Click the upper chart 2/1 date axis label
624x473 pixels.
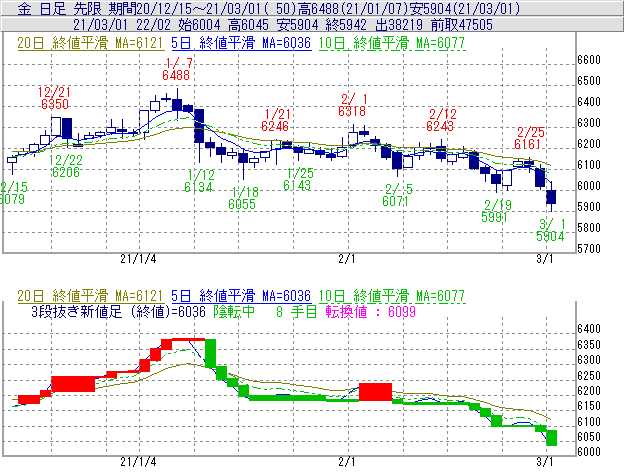coord(347,259)
